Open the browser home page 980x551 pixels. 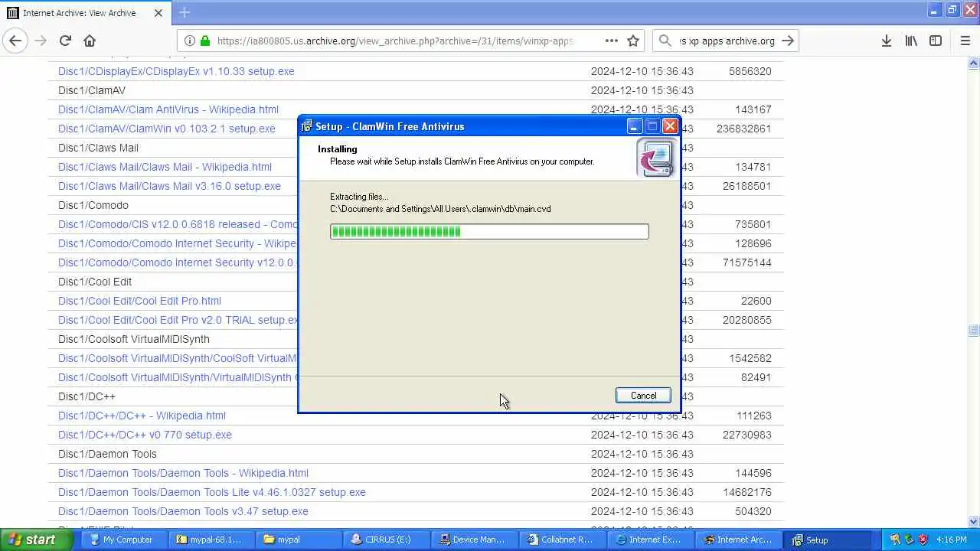90,41
